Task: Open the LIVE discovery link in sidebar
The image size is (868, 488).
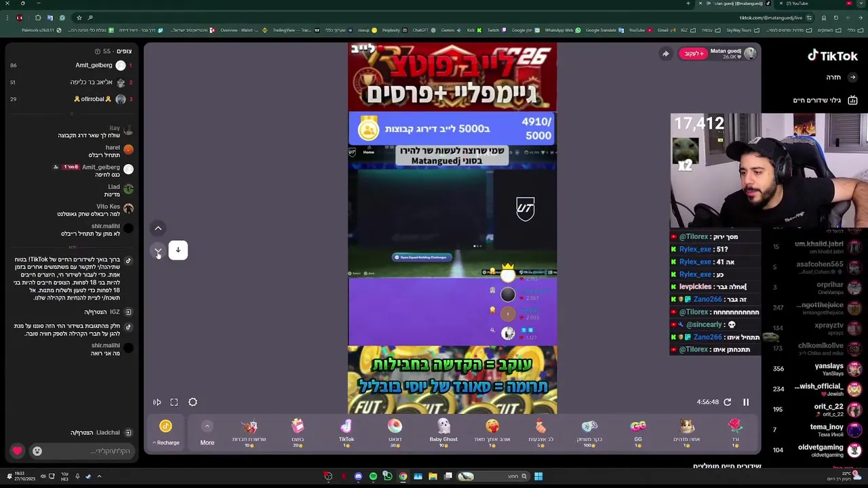Action: click(825, 100)
